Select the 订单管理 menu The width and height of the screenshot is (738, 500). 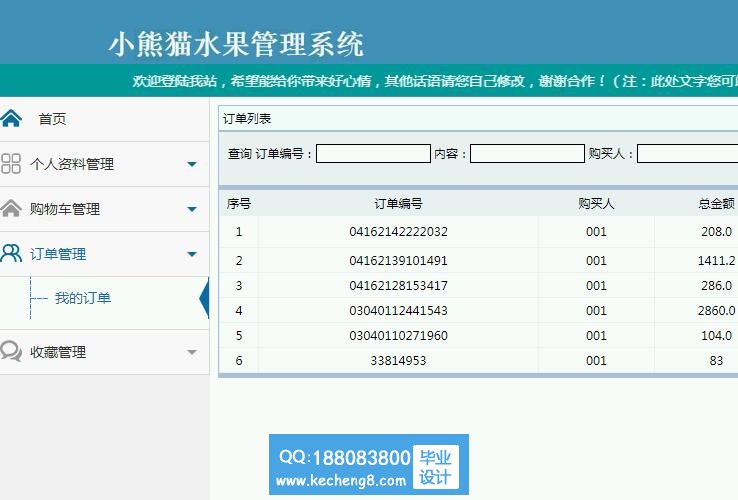tap(58, 254)
